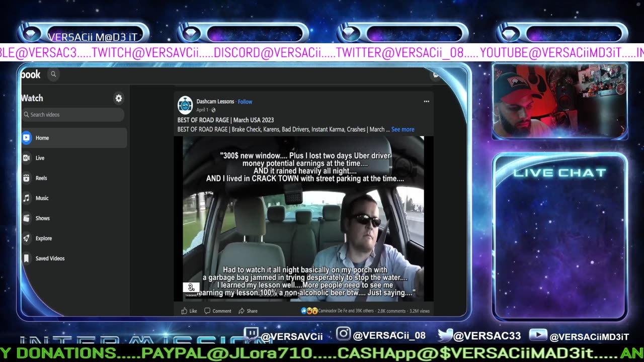Open Shows in Watch sidebar
Screen dimensions: 644x362
pos(74,218)
